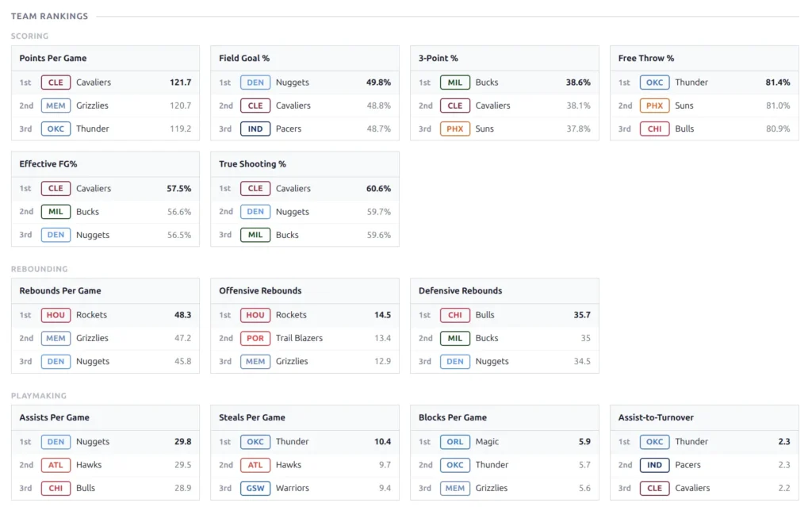Click the REBOUNDING section label
Viewport: 812px width, 507px height.
[x=40, y=269]
